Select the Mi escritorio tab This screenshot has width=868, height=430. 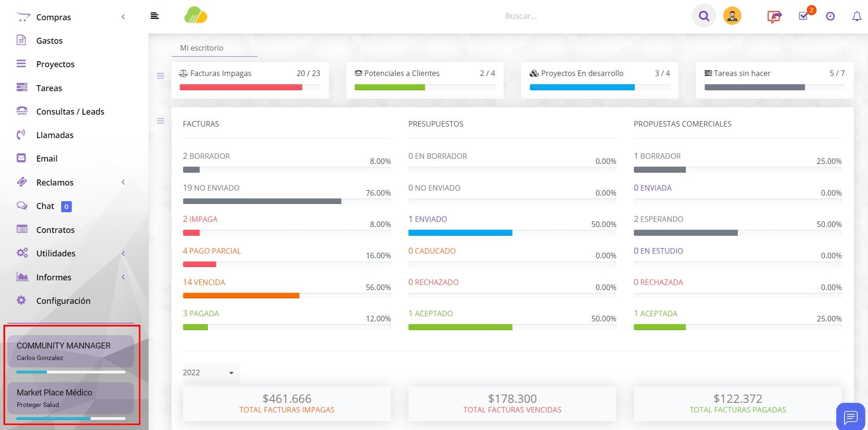(x=202, y=48)
